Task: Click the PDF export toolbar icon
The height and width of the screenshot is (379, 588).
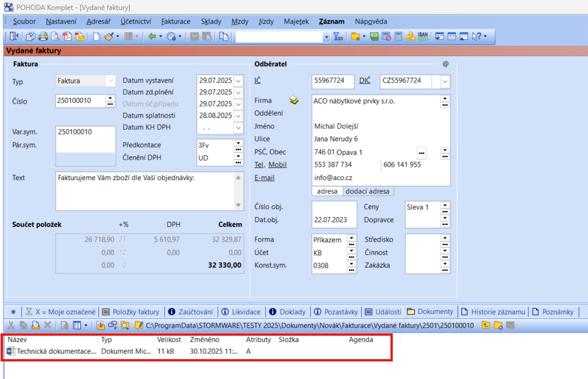Action: coord(67,37)
